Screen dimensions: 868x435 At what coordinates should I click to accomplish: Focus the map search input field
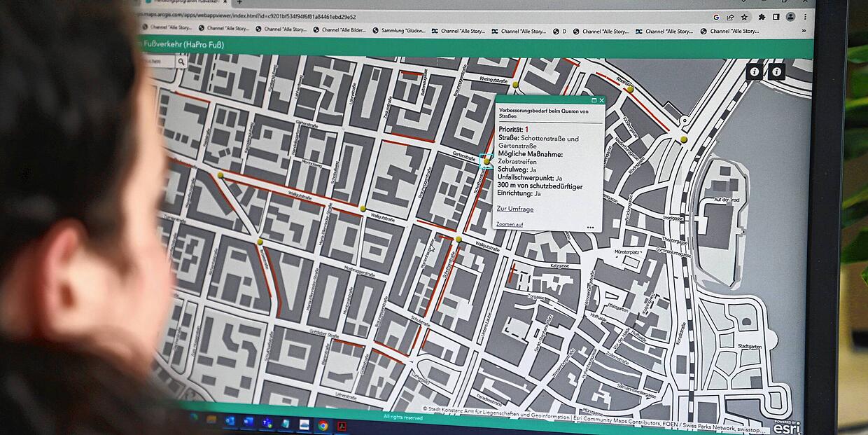coord(158,62)
